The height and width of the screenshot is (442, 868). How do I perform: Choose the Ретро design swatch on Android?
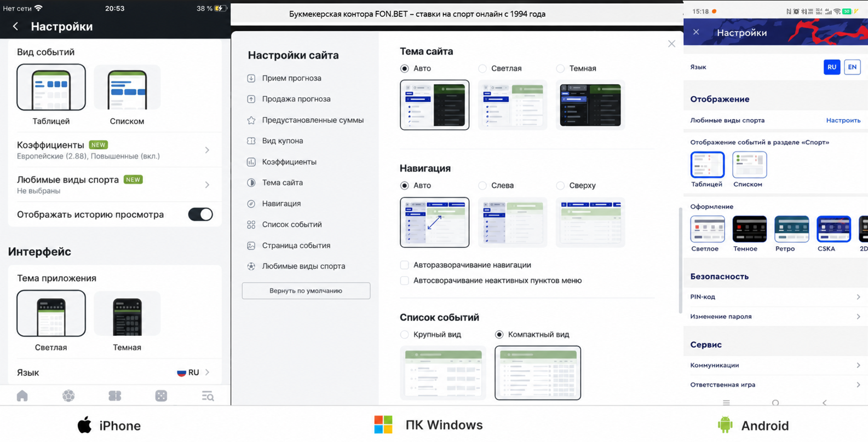coord(792,229)
